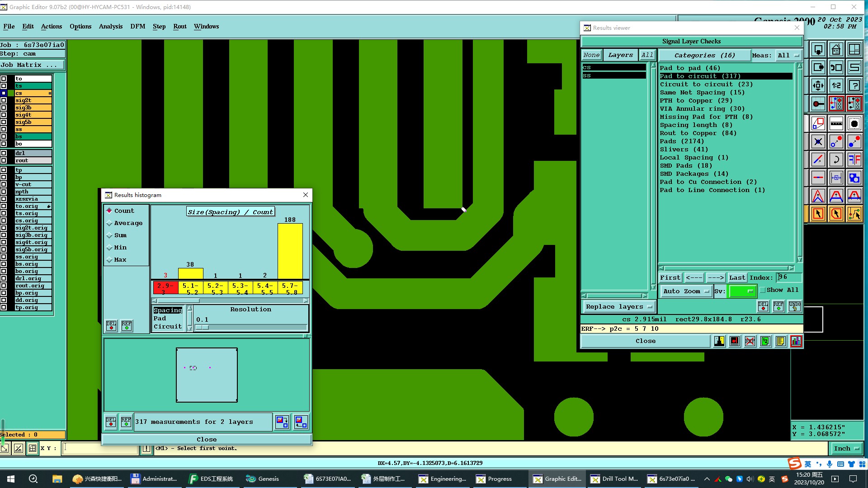Click the question mark help icon
This screenshot has width=868, height=488.
point(854,85)
